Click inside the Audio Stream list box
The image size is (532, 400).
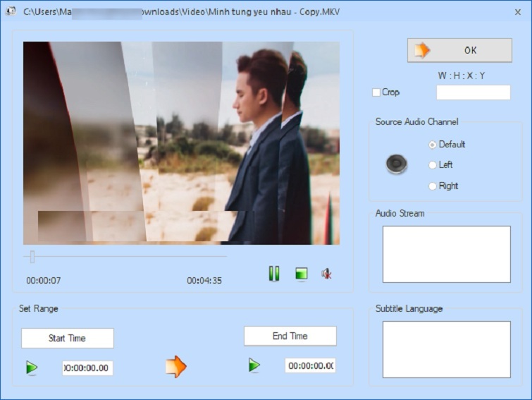pyautogui.click(x=446, y=254)
